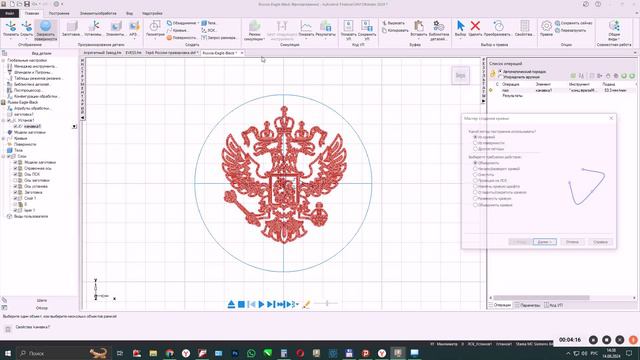Open the Файл (File) menu tab

pyautogui.click(x=9, y=13)
